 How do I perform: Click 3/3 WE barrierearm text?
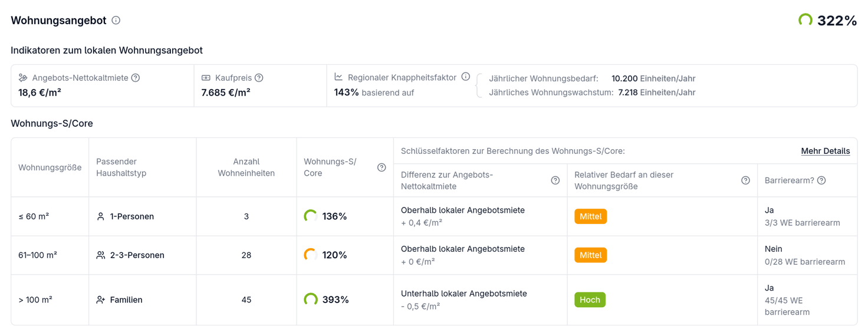click(803, 223)
